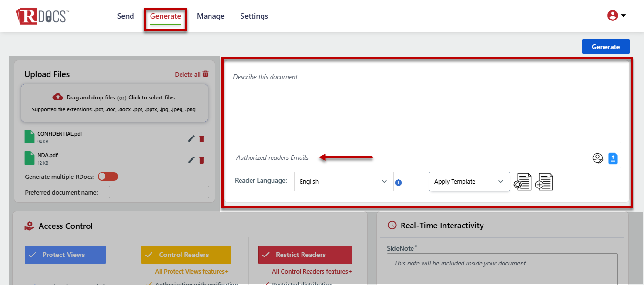The height and width of the screenshot is (285, 644).
Task: Expand the Apply Template dropdown
Action: point(469,182)
